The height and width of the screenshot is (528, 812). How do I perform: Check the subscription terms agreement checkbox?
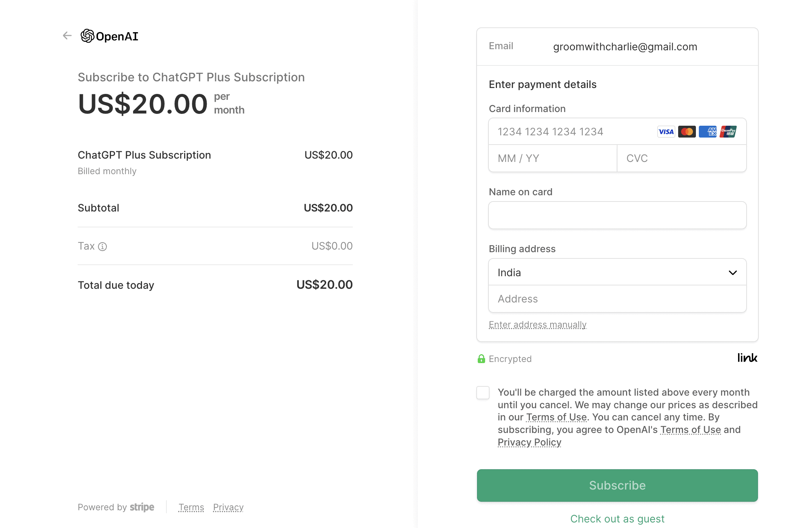pyautogui.click(x=483, y=393)
